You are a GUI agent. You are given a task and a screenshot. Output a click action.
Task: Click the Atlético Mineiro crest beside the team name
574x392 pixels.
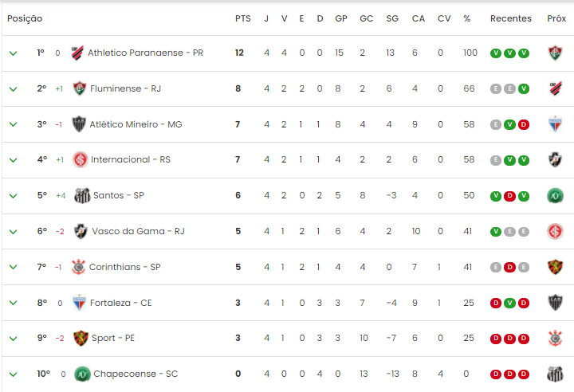[79, 124]
